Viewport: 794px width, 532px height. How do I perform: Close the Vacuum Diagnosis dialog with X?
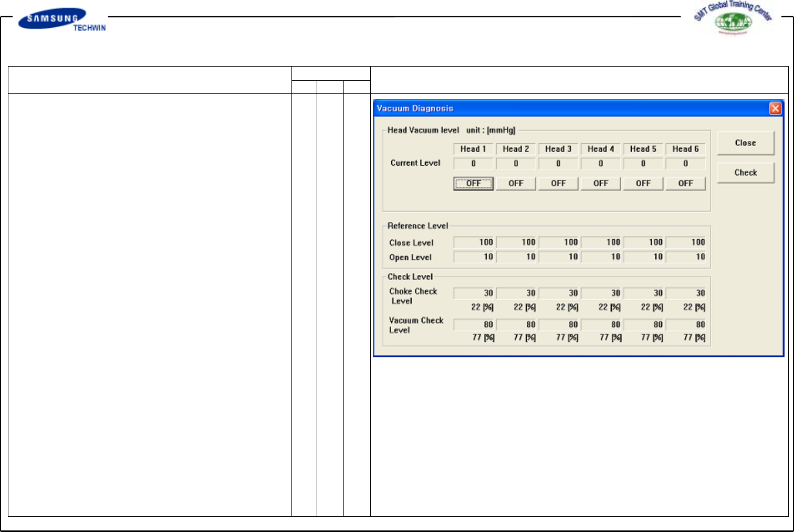point(775,108)
